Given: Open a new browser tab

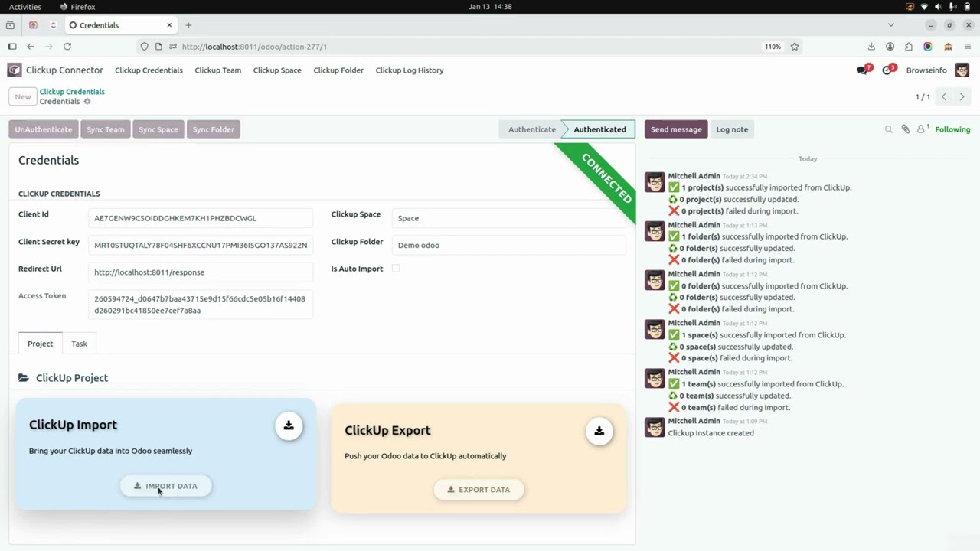Looking at the screenshot, I should (x=188, y=25).
